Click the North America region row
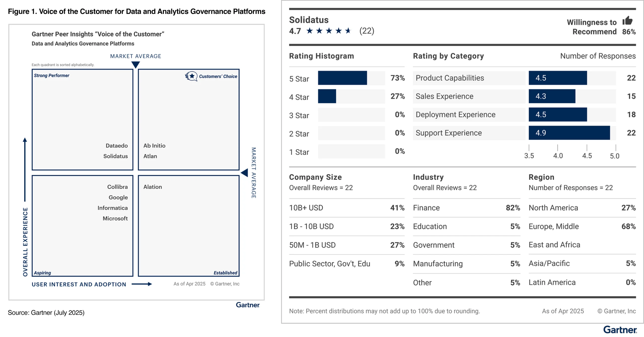This screenshot has height=337, width=644. point(582,208)
